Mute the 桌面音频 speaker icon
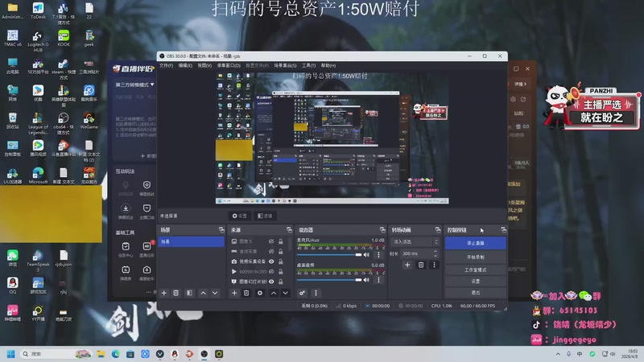This screenshot has height=362, width=644. coord(366,280)
